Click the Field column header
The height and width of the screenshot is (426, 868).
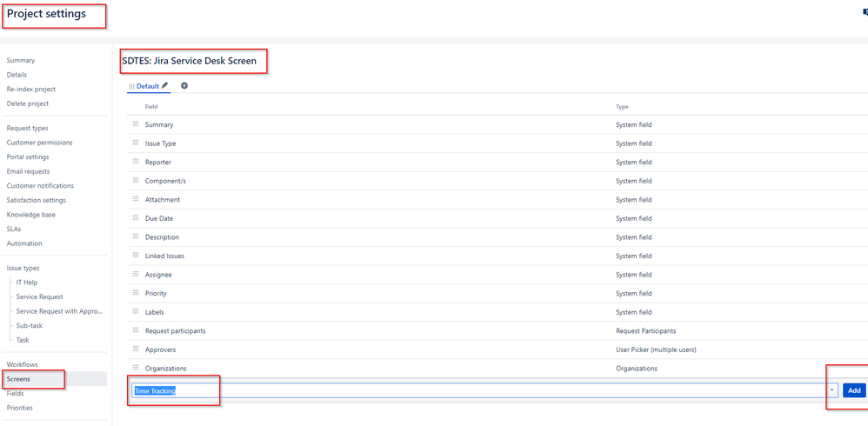[151, 107]
